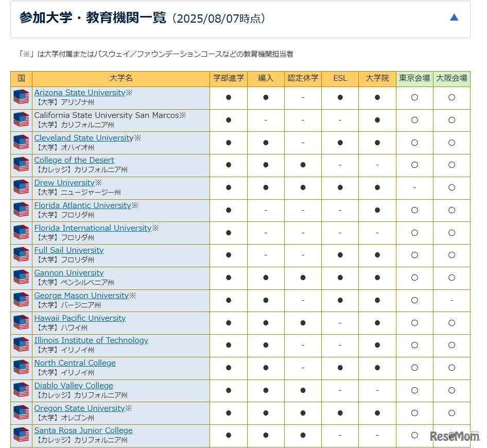Viewport: 487px width, 448px height.
Task: Click the US flag icon beside Full Sail University
Action: 21,255
